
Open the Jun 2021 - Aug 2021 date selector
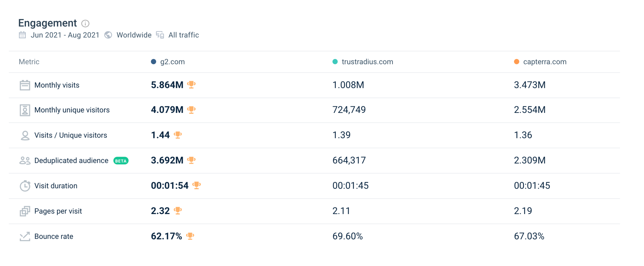[65, 35]
